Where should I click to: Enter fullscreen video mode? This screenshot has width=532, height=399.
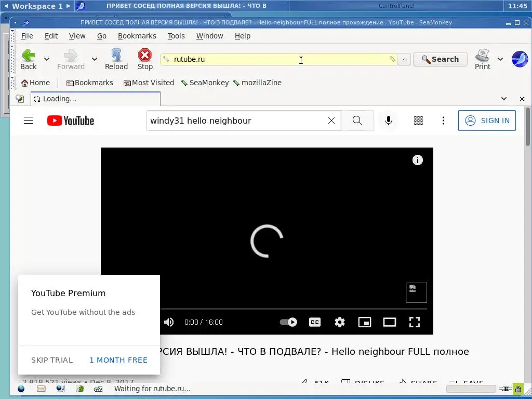click(414, 322)
